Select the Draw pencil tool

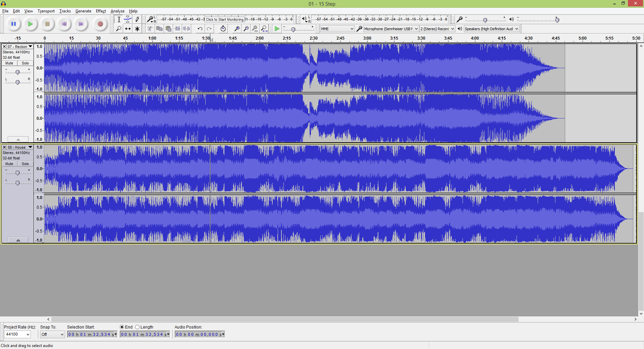(137, 19)
